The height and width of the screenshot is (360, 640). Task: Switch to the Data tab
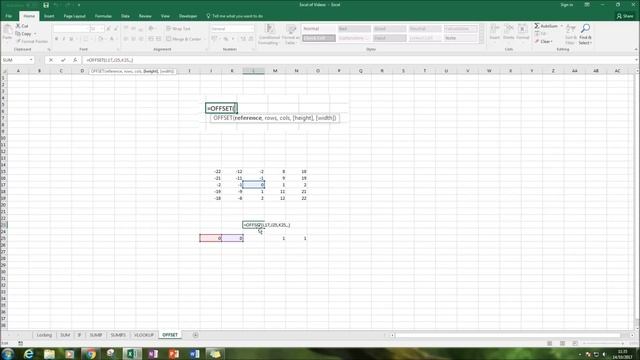tap(125, 16)
